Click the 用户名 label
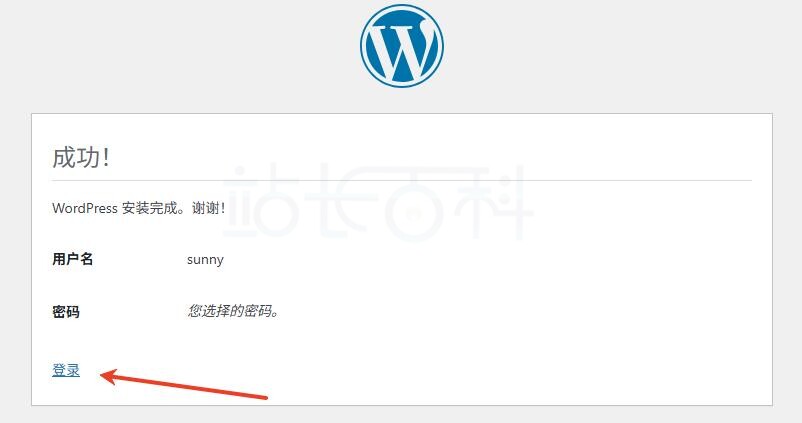 [x=73, y=259]
